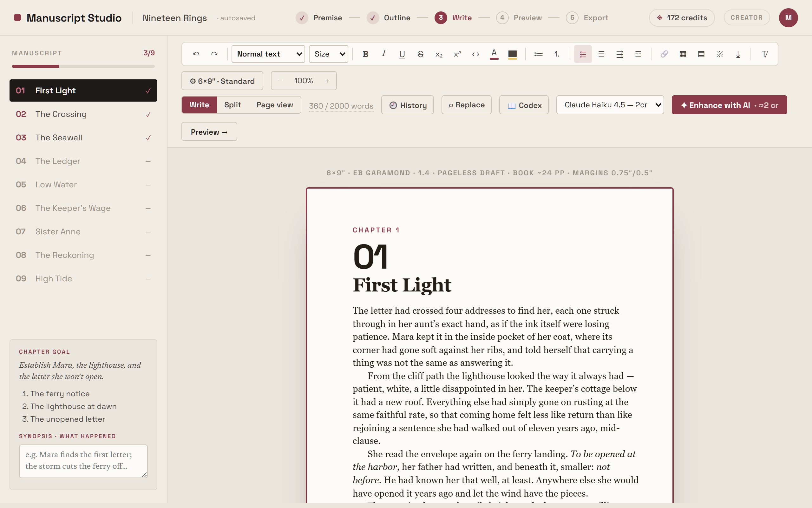
Task: Open chapter 07 Sister Anne
Action: pyautogui.click(x=83, y=231)
